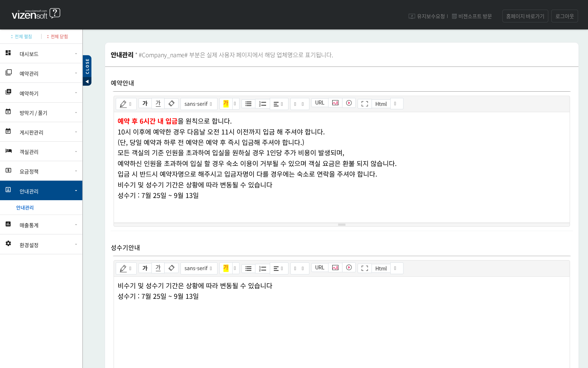Click the help question-mark icon beside logo

pos(55,13)
